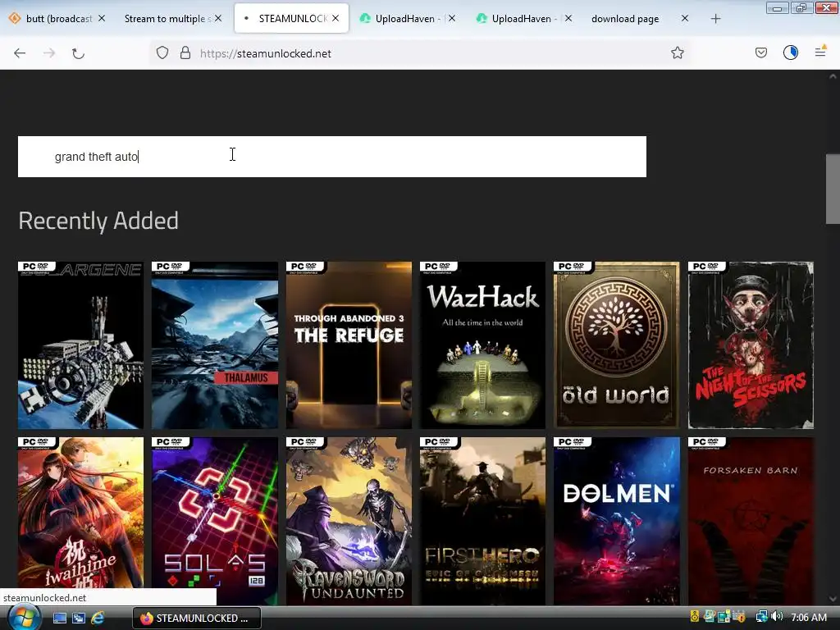Click the page vertical scrollbar thumb
The image size is (840, 630).
pyautogui.click(x=833, y=189)
